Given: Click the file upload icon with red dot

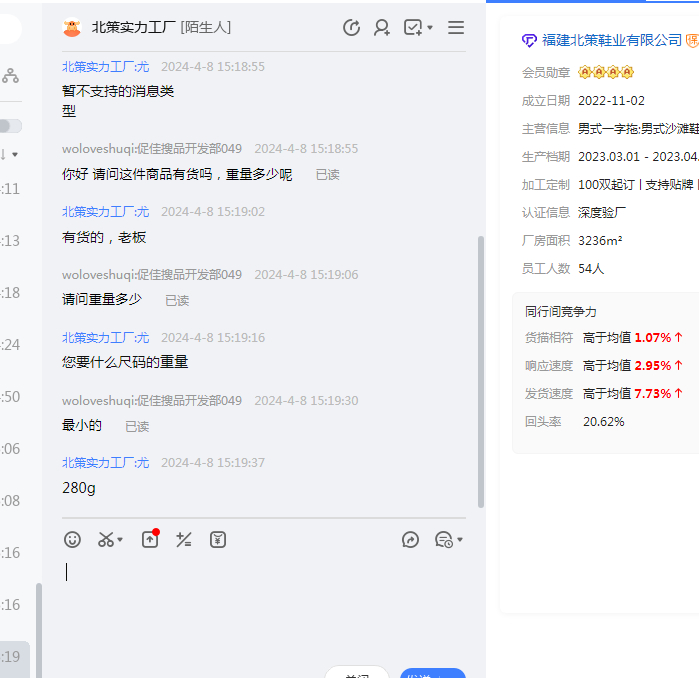Looking at the screenshot, I should click(149, 539).
